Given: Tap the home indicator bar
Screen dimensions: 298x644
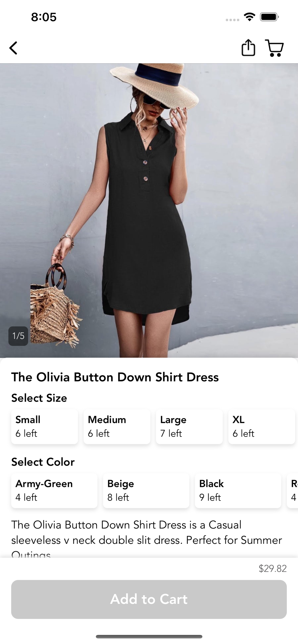Looking at the screenshot, I should tap(149, 636).
